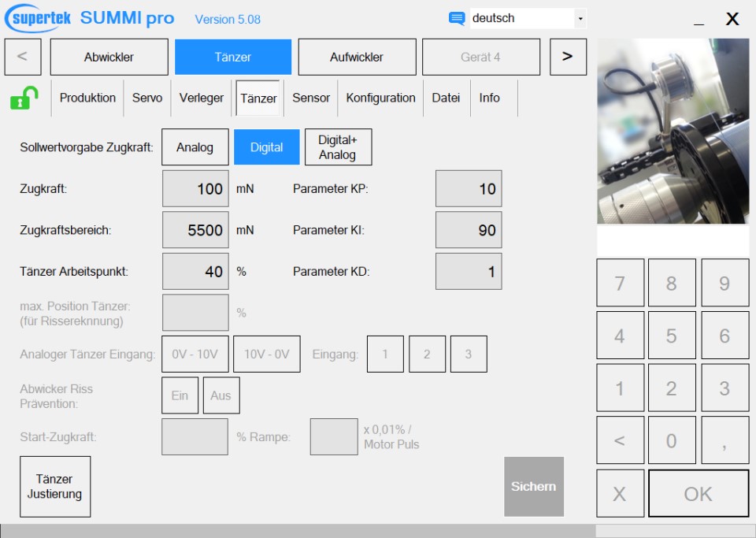The image size is (756, 538).
Task: Tap keypad digit 7
Action: click(620, 283)
